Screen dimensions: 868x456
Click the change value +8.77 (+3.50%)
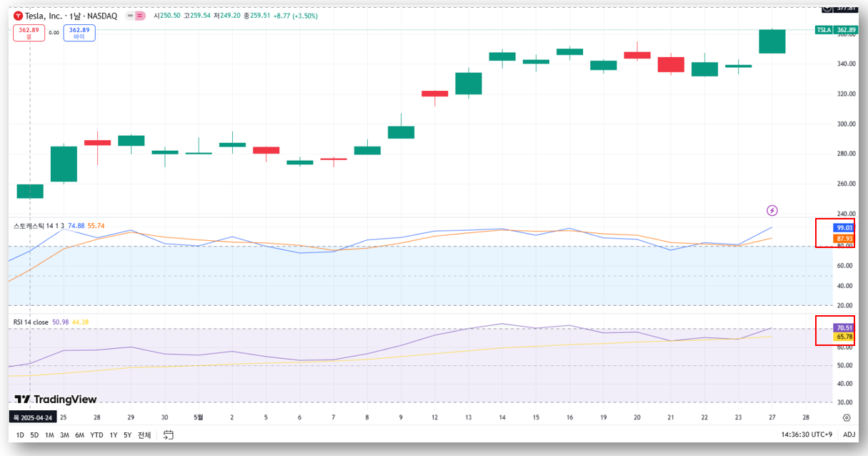coord(297,16)
